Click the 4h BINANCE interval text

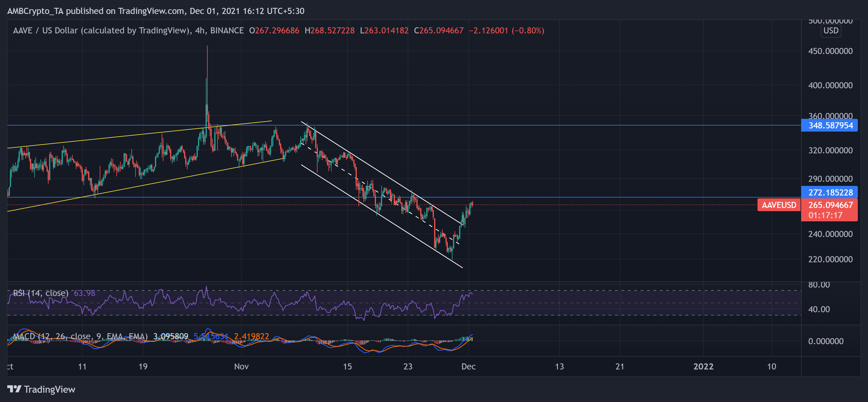click(x=219, y=30)
